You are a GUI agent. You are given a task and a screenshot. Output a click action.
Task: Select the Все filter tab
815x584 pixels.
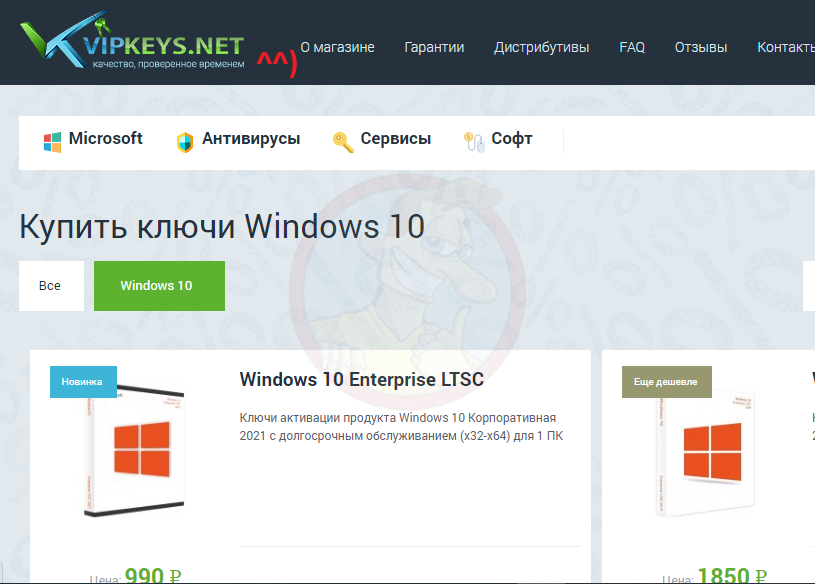(x=51, y=286)
